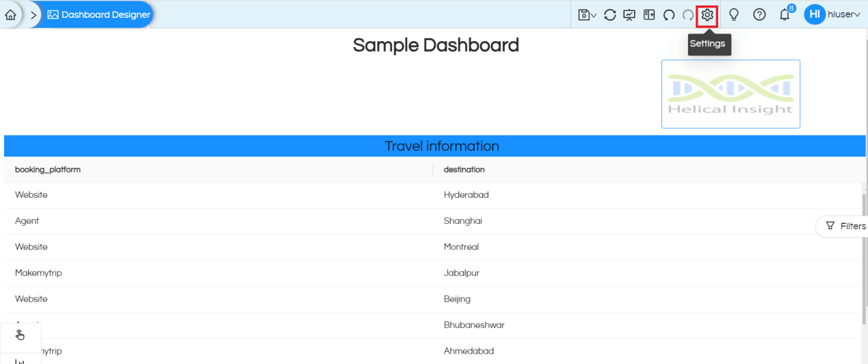Select the Agent cell beside Shanghai

(27, 221)
